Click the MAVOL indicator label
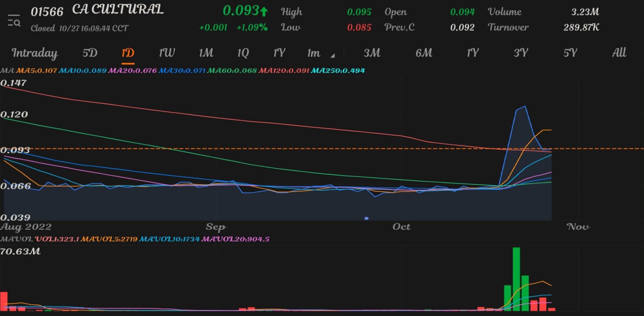This screenshot has width=644, height=316. tap(17, 239)
